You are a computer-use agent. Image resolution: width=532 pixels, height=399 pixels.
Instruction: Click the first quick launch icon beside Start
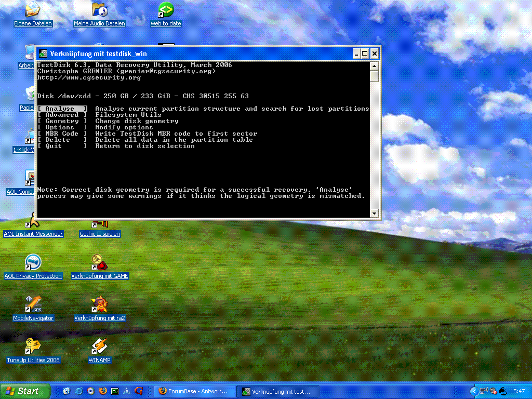[66, 391]
